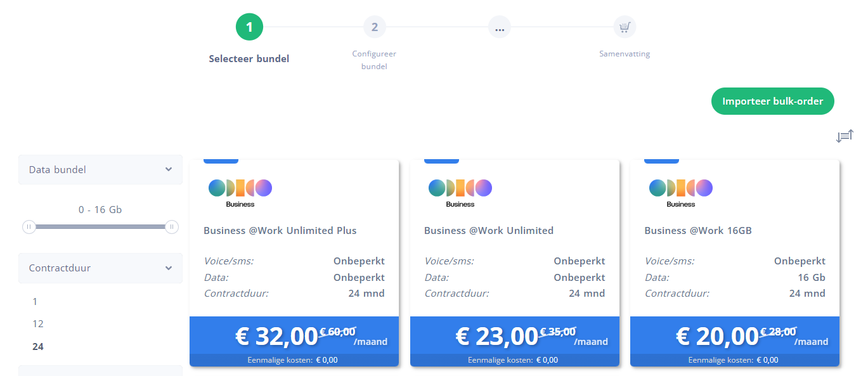
Task: Select the step 2 Configureer bundel circle
Action: pos(375,27)
